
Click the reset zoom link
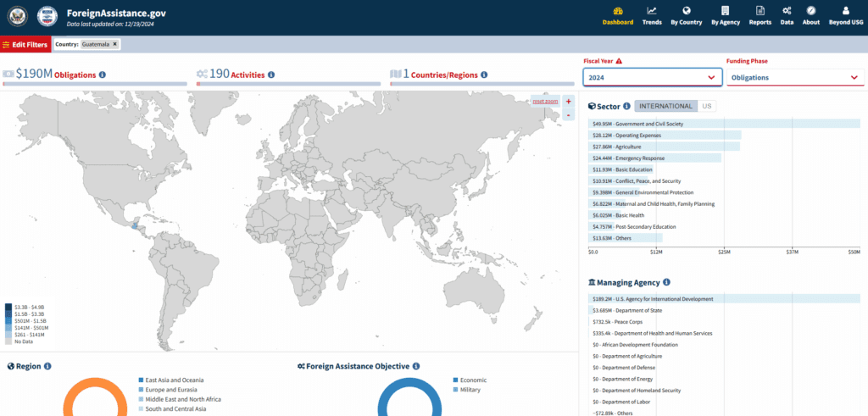coord(544,102)
